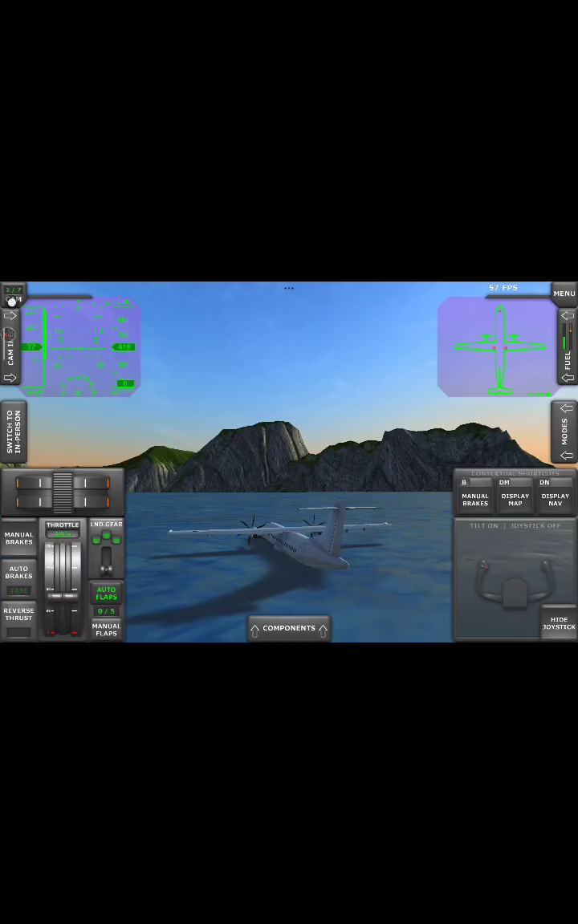Switch to in-person view
Screen dimensions: 578x924
(14, 432)
